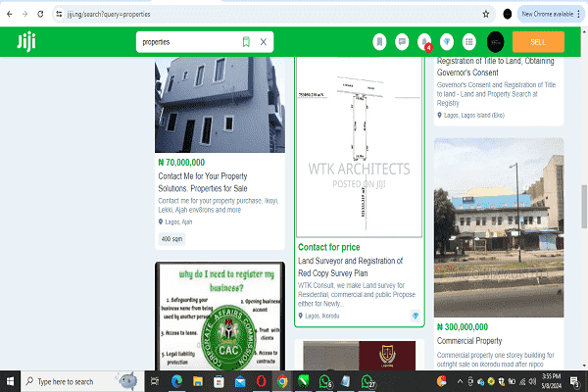This screenshot has width=588, height=392.
Task: Open WhatsApp with 6 unread badge
Action: pyautogui.click(x=325, y=382)
